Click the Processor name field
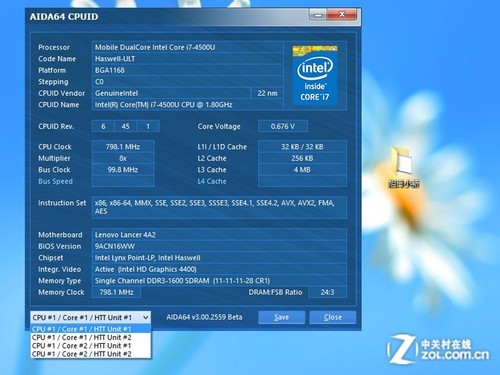Screen dimensions: 500x375 click(x=187, y=47)
